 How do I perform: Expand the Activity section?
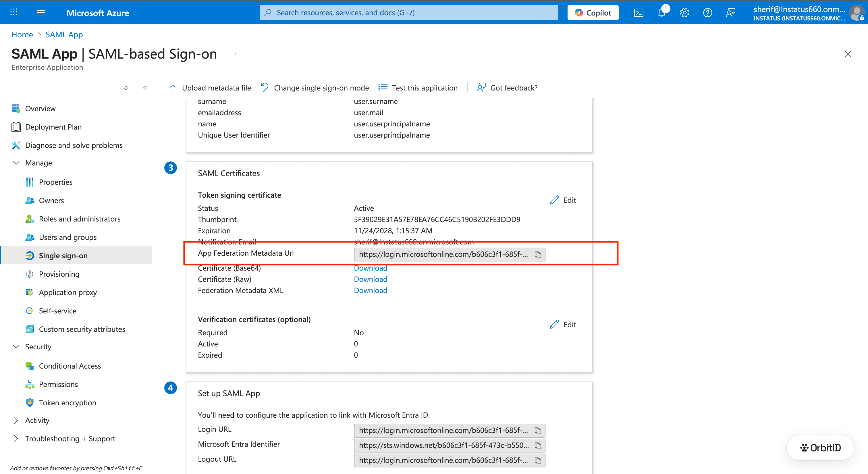[x=16, y=420]
